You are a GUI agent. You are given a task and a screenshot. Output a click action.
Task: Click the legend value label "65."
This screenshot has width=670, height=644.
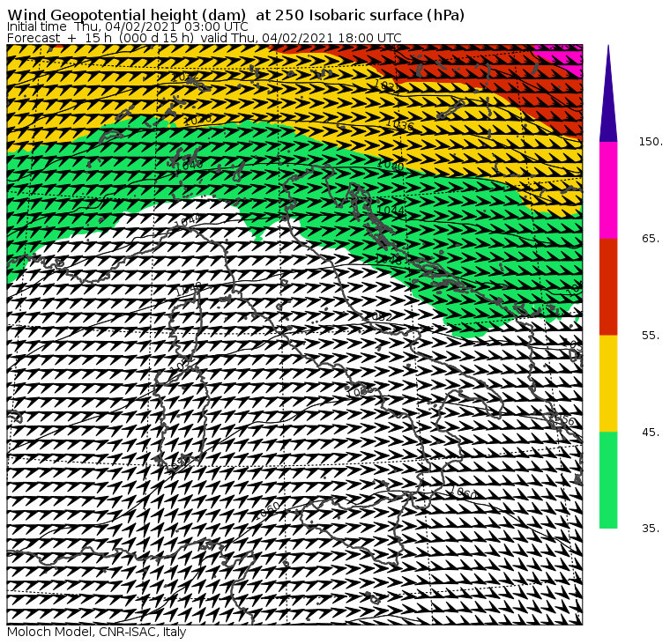pyautogui.click(x=651, y=238)
